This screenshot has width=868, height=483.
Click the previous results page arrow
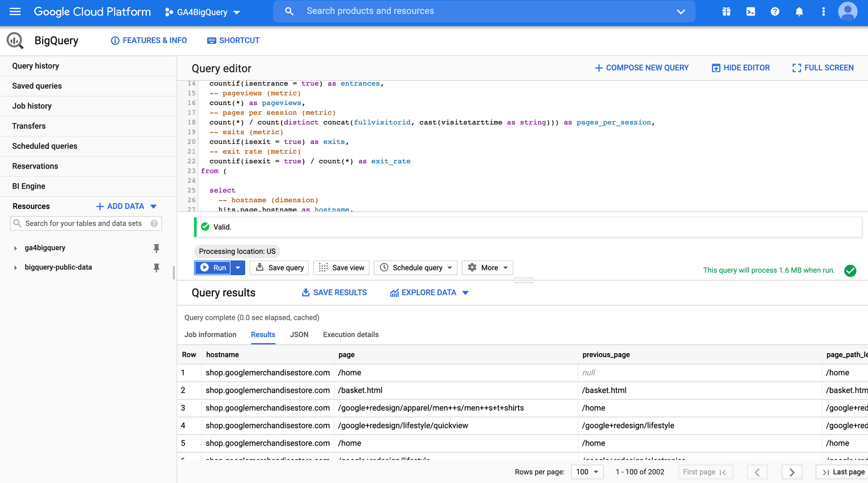pyautogui.click(x=757, y=472)
